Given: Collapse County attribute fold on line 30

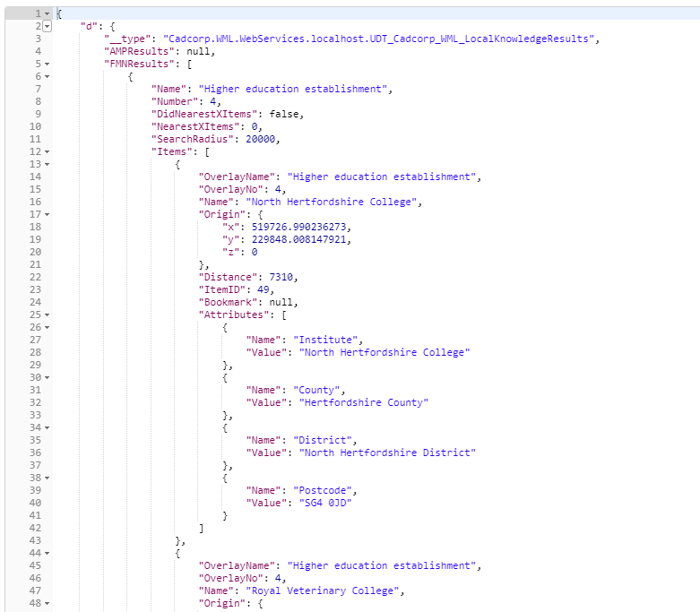Looking at the screenshot, I should (x=47, y=377).
